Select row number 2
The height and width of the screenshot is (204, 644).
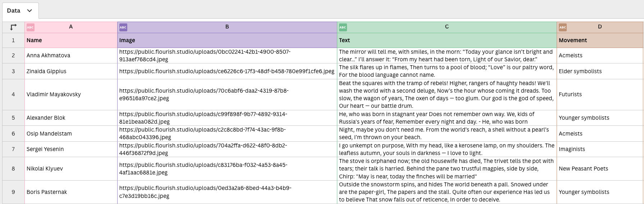(x=13, y=56)
